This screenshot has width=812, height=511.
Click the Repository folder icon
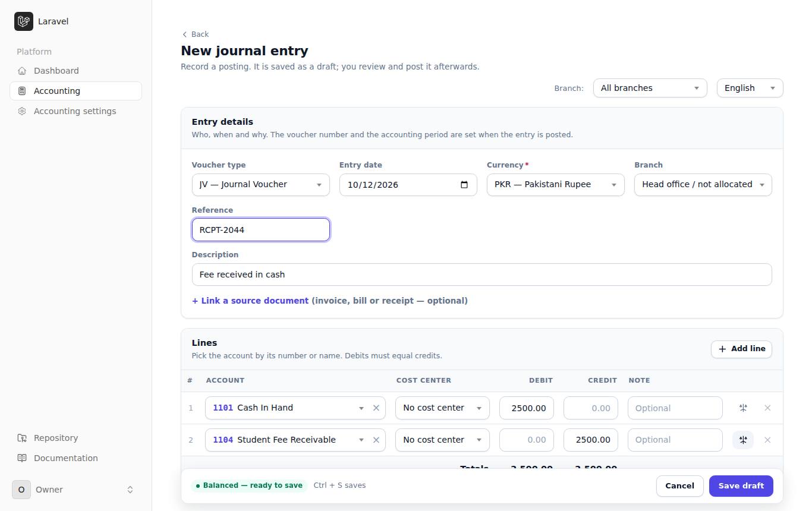coord(22,438)
